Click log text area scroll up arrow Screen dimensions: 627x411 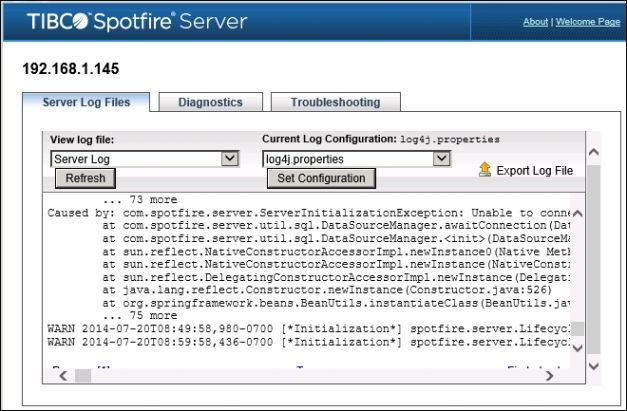[577, 213]
